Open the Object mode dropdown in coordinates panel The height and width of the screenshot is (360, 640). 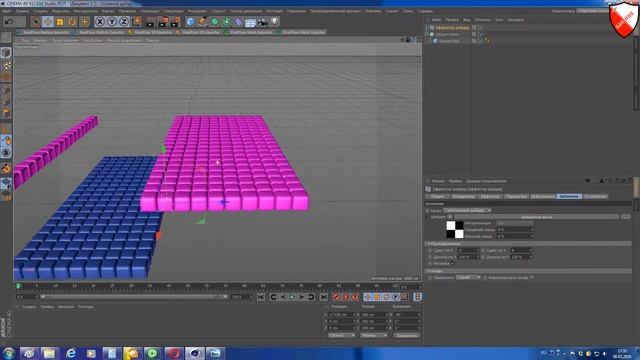pyautogui.click(x=341, y=336)
